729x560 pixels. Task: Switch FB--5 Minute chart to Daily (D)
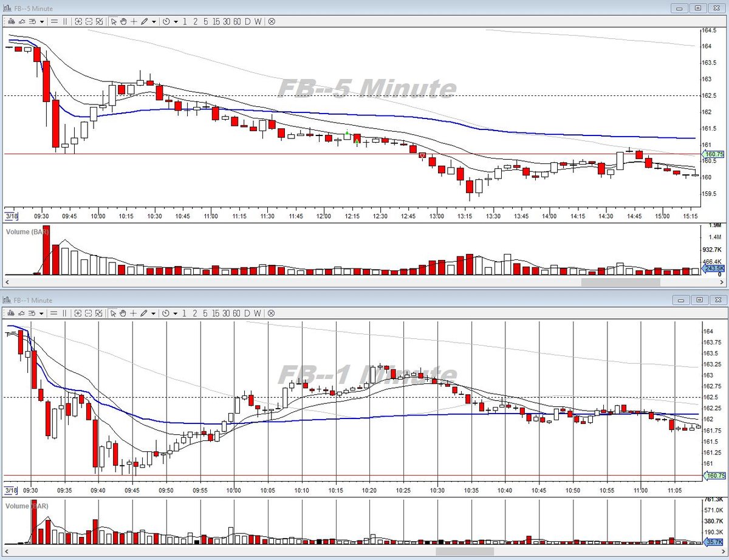point(247,21)
